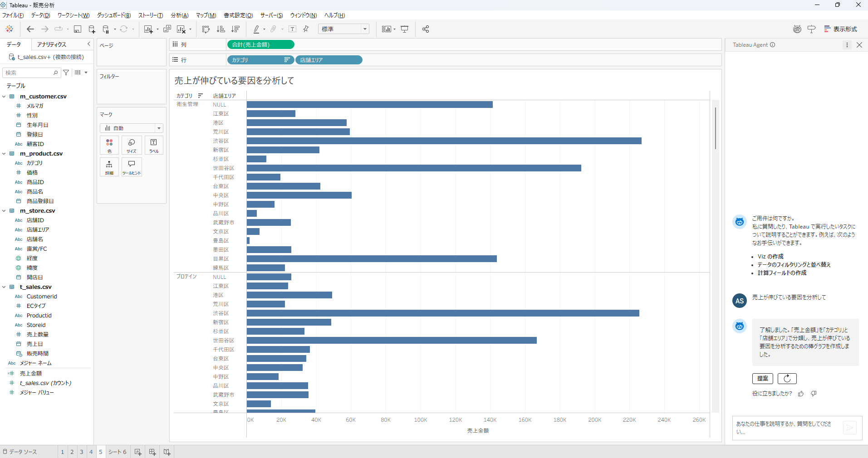Open the Data pane view options dropdown arrow
The image size is (868, 458).
click(x=86, y=73)
